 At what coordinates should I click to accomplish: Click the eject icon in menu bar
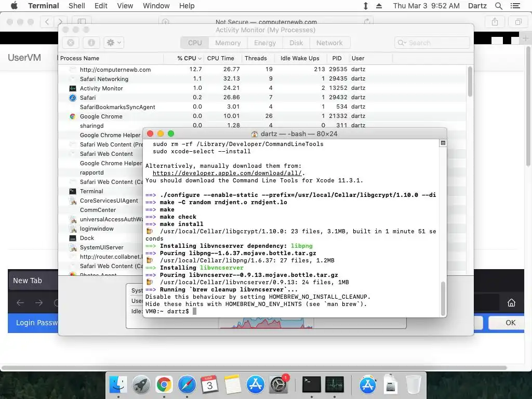(379, 6)
